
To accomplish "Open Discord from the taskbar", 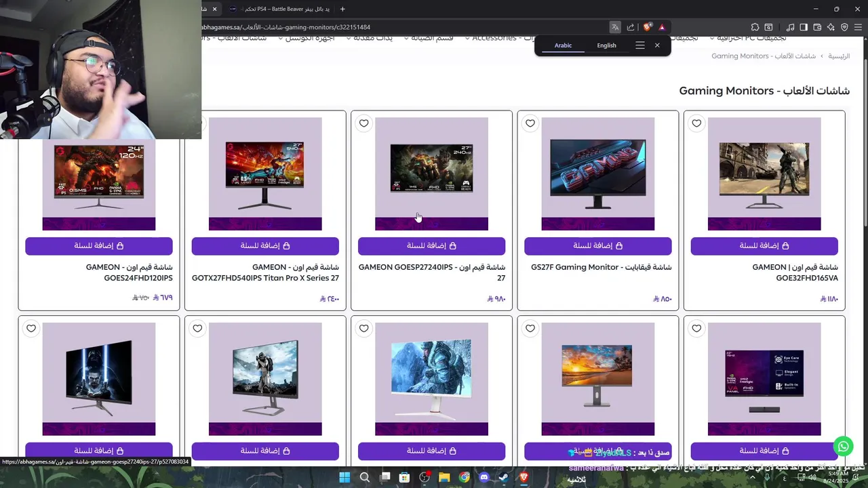I will tap(484, 477).
